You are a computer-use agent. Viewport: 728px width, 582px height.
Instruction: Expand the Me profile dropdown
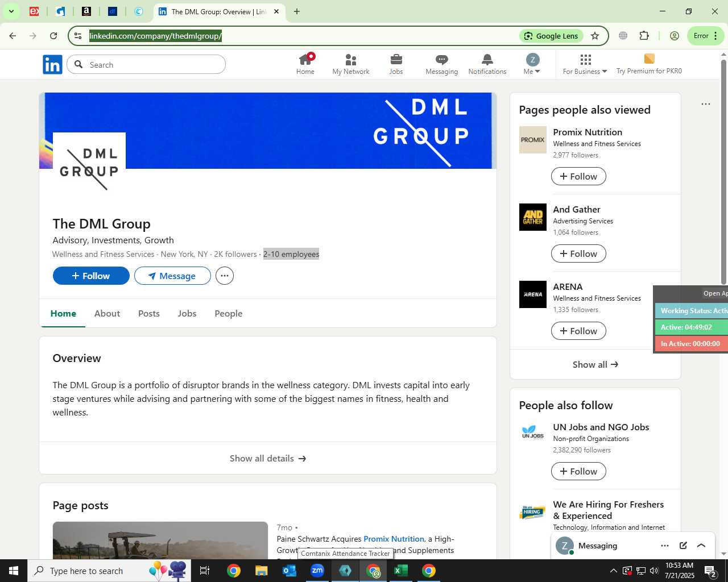point(532,64)
